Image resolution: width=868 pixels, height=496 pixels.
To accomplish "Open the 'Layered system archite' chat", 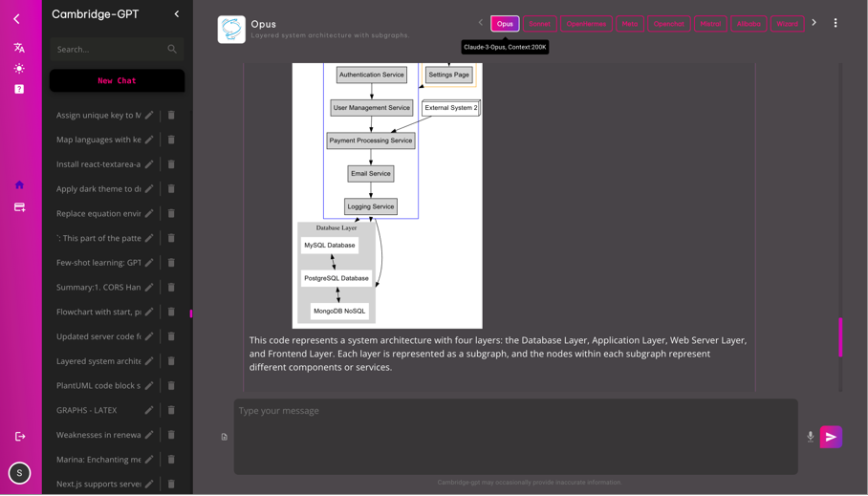I will (x=98, y=361).
